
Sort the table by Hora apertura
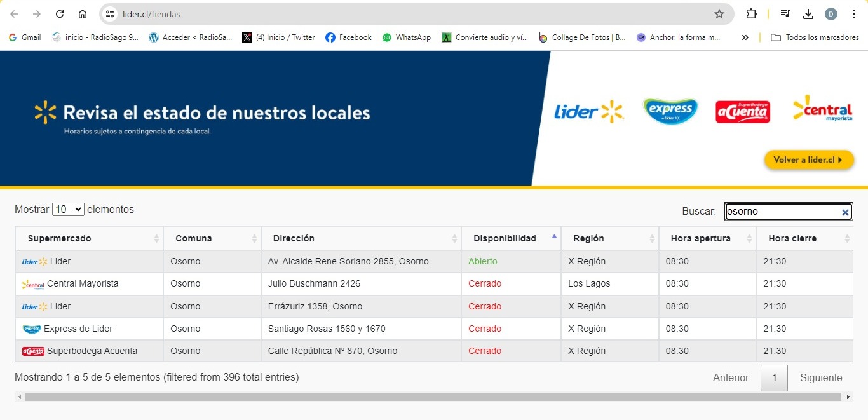(707, 238)
